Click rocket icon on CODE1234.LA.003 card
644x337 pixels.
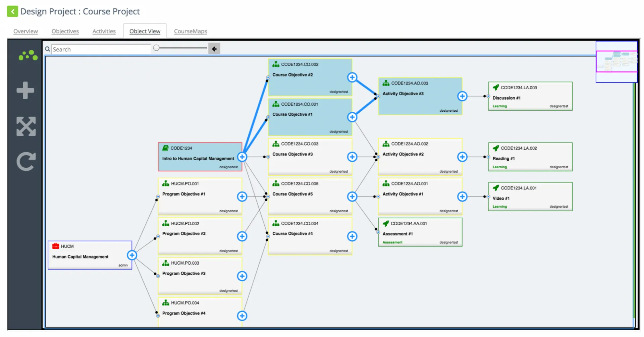[496, 87]
